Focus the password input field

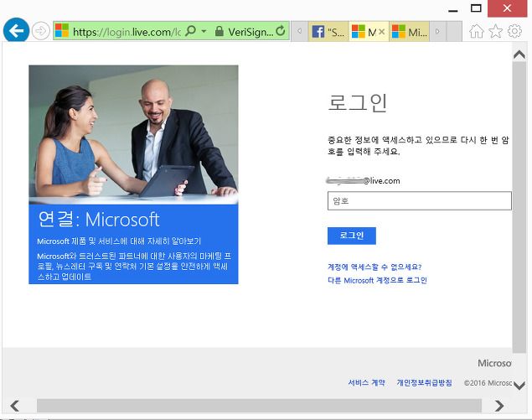420,200
